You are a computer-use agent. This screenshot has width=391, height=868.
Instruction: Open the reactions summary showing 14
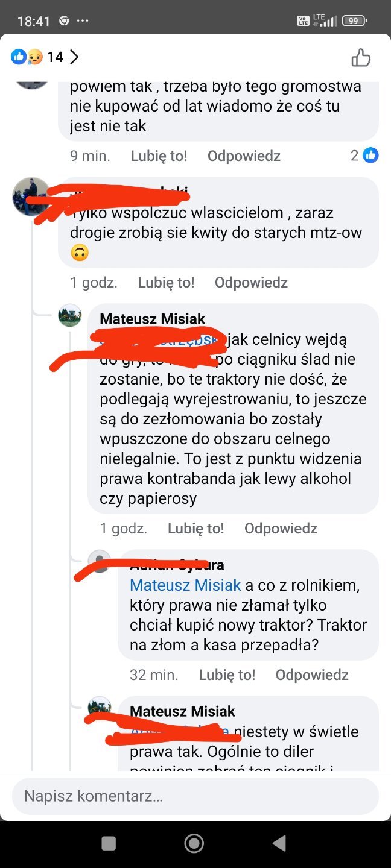pyautogui.click(x=45, y=57)
